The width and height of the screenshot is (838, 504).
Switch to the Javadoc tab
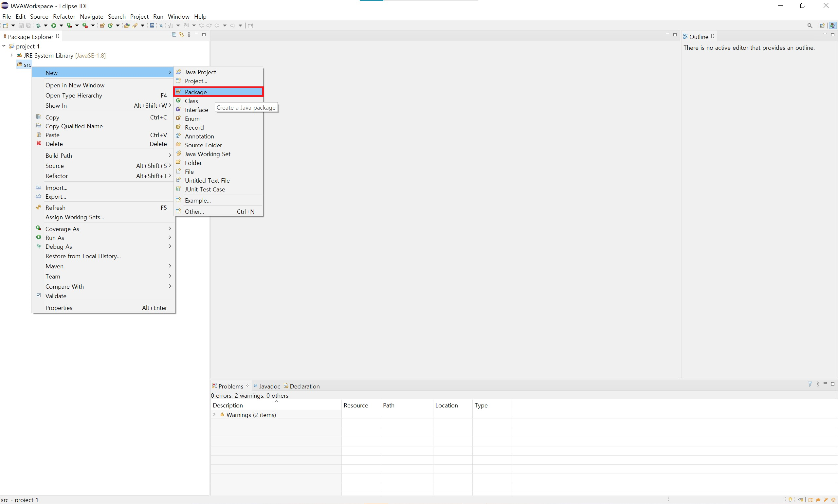[x=269, y=386]
